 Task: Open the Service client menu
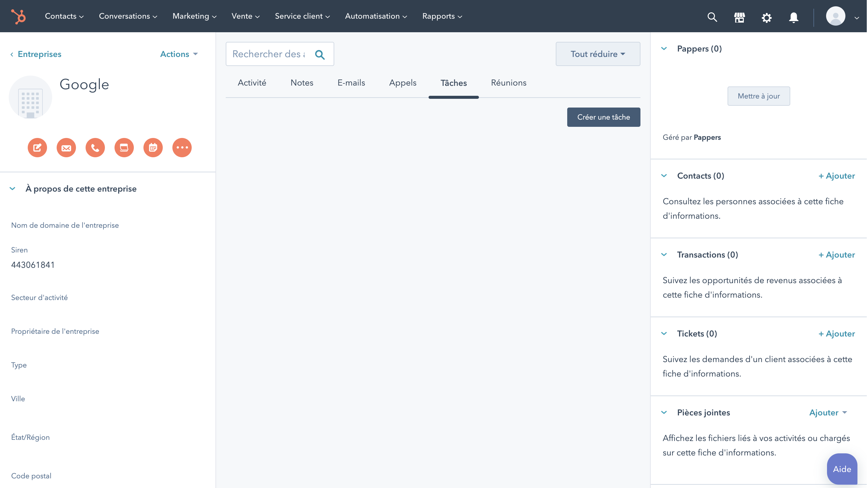click(x=302, y=16)
